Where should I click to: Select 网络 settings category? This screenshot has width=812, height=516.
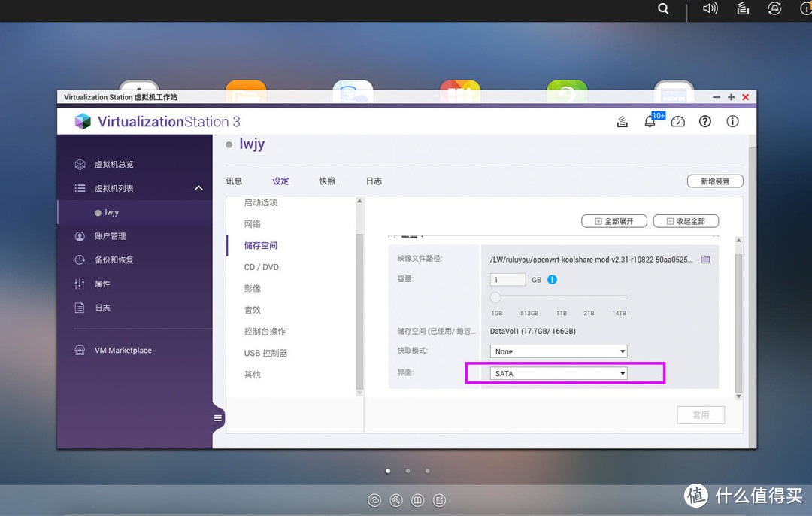pyautogui.click(x=253, y=224)
